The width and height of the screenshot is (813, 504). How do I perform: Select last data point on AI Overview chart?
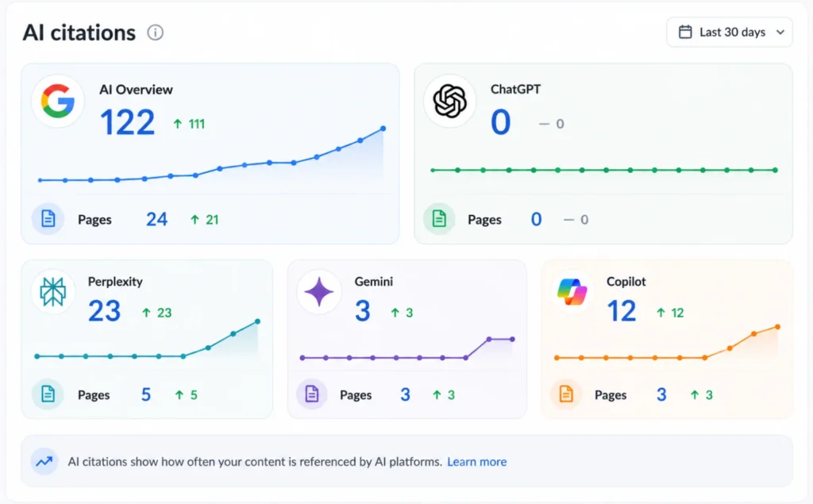tap(383, 129)
